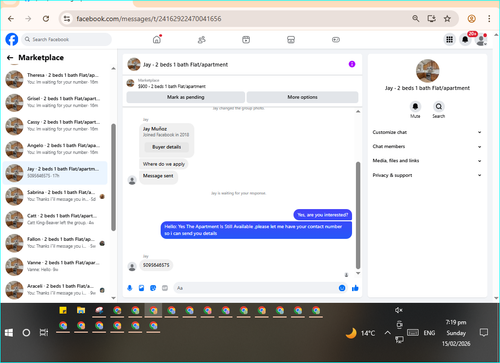Open Vanne conversation in chat list
The height and width of the screenshot is (363, 500).
55,266
